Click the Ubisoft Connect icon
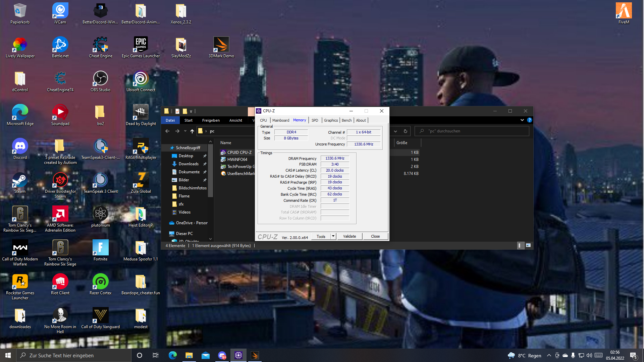 point(141,79)
